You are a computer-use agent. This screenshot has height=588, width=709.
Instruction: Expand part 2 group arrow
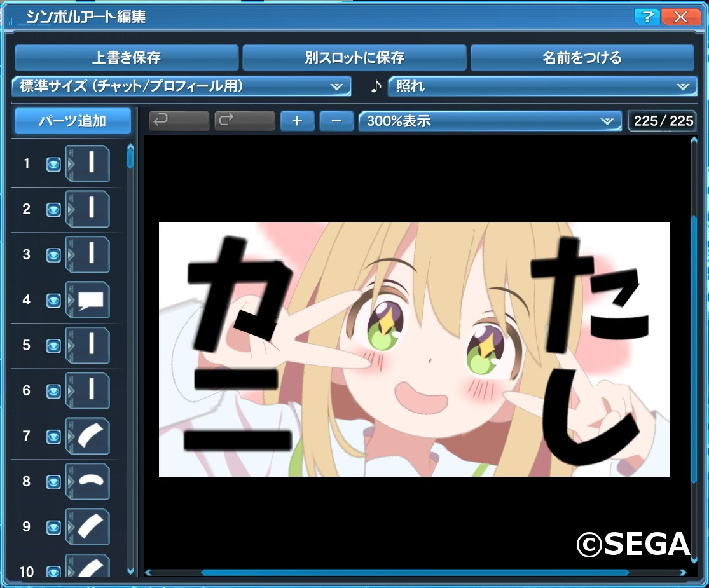pyautogui.click(x=71, y=209)
